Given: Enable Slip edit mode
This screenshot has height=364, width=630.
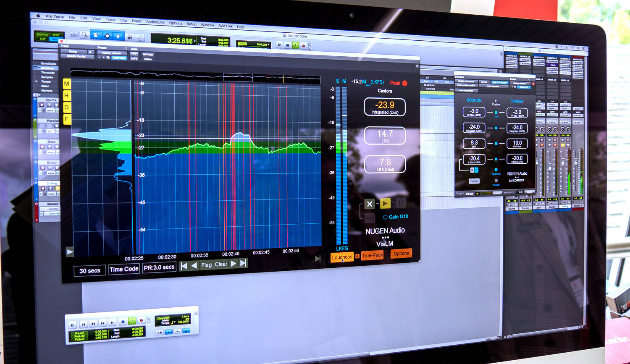Looking at the screenshot, I should tap(43, 39).
